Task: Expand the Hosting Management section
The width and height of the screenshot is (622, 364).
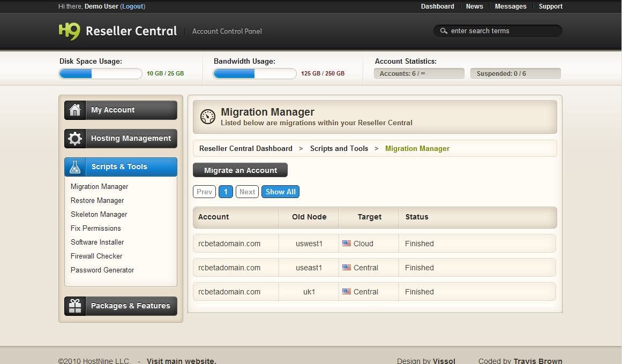Action: pyautogui.click(x=131, y=139)
